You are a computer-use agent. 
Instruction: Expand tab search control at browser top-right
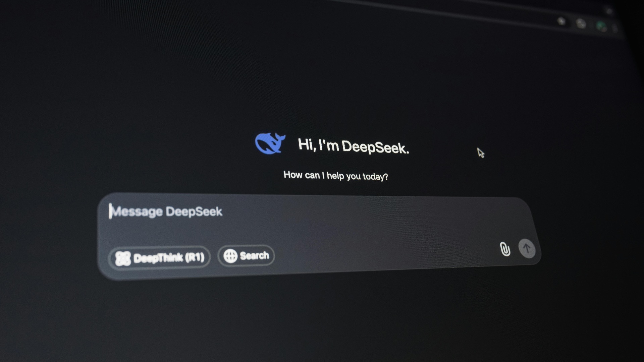[x=609, y=11]
